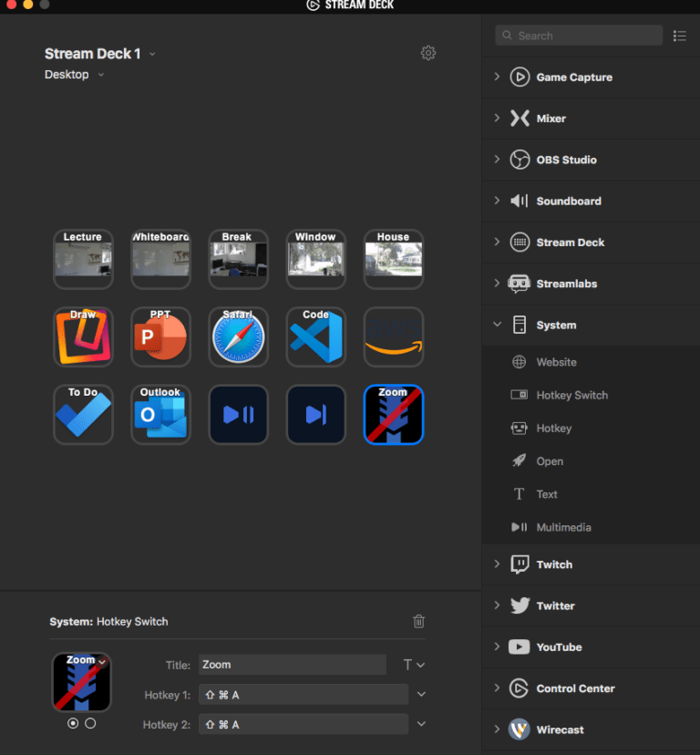Select the Safari compass key
700x755 pixels.
point(238,336)
